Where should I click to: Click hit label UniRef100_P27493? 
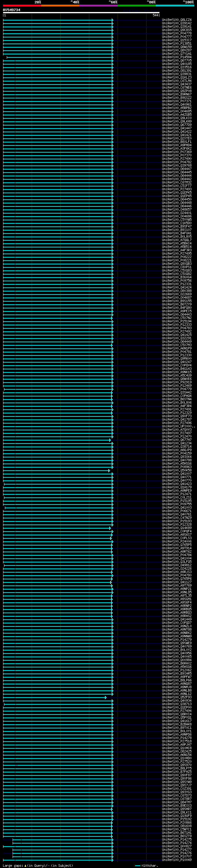[x=177, y=189]
